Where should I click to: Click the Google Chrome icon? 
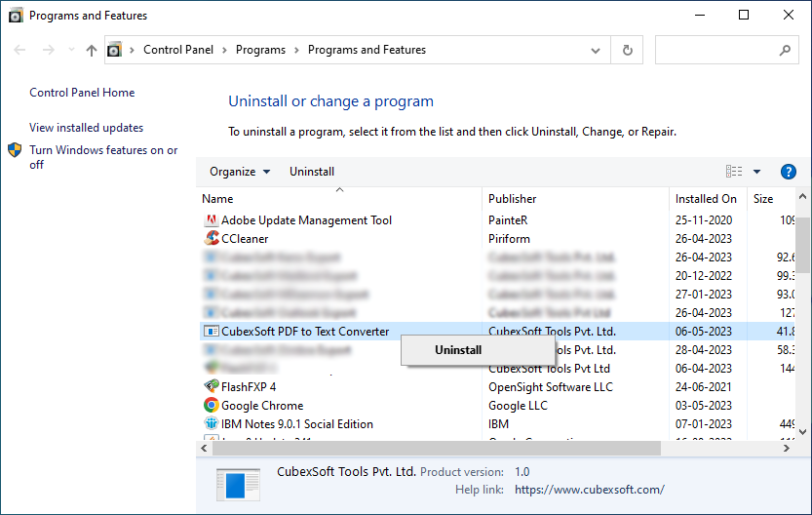coord(211,405)
